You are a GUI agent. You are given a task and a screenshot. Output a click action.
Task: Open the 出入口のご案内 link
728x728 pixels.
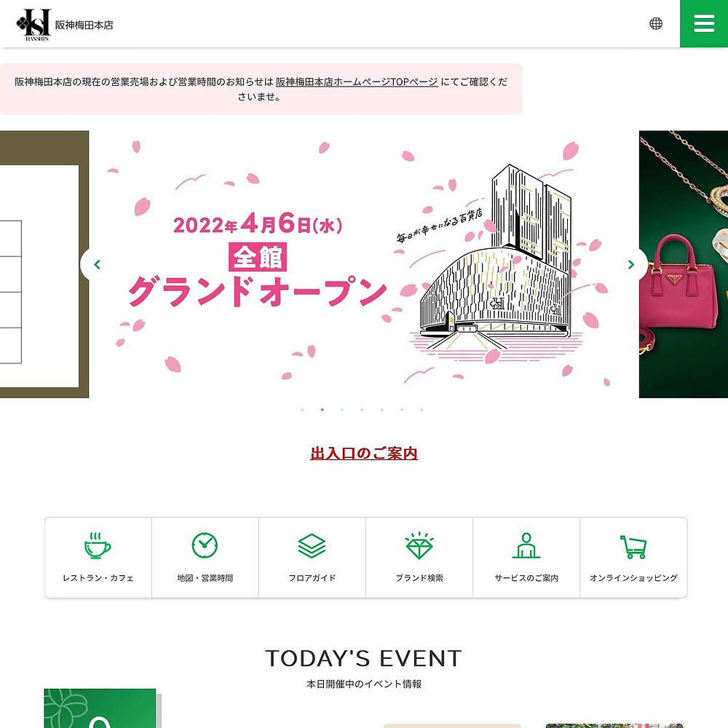(364, 453)
